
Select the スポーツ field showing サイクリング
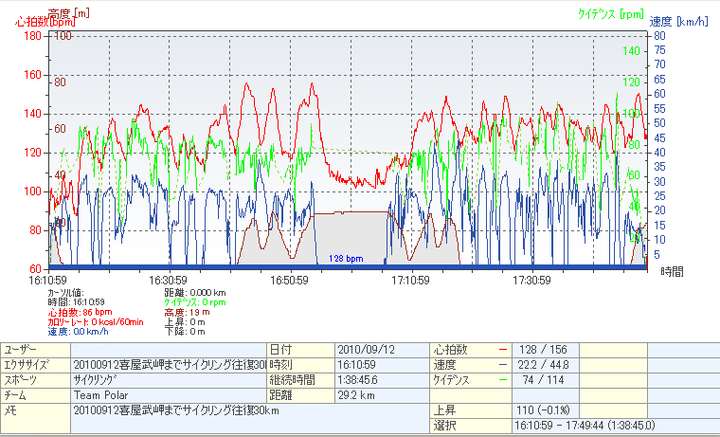click(168, 380)
